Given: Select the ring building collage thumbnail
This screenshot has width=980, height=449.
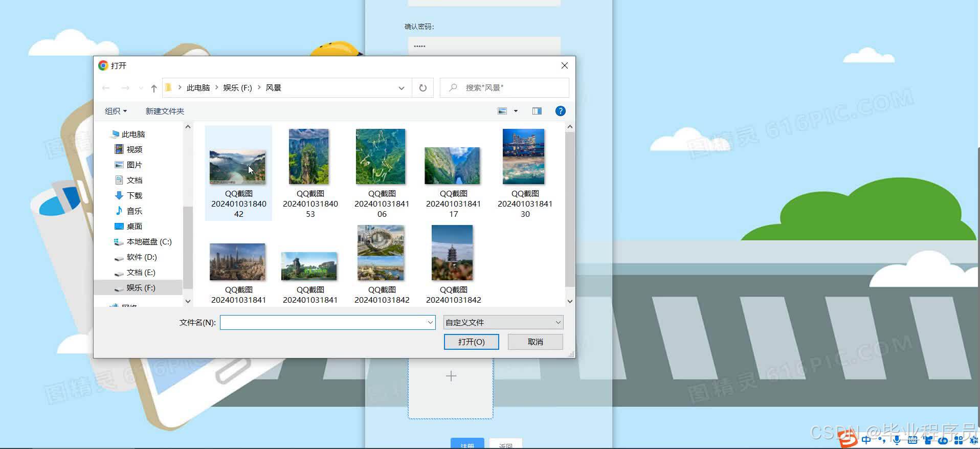Looking at the screenshot, I should (x=381, y=253).
